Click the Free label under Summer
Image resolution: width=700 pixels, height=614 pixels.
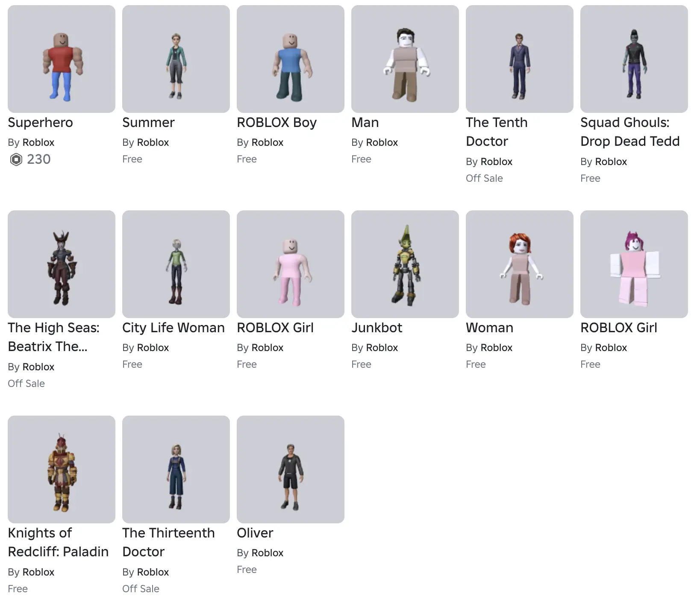[132, 159]
